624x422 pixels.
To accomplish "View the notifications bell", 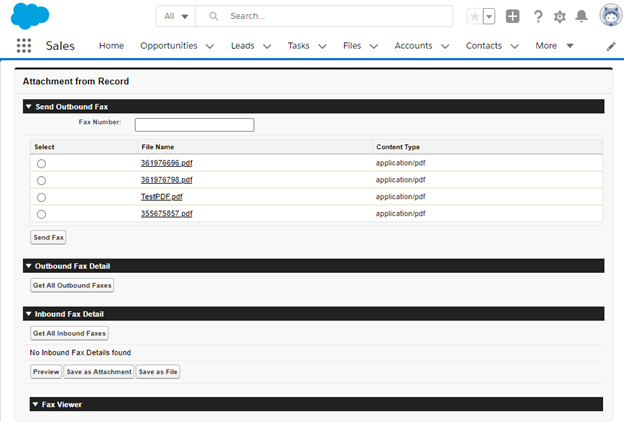I will point(581,16).
